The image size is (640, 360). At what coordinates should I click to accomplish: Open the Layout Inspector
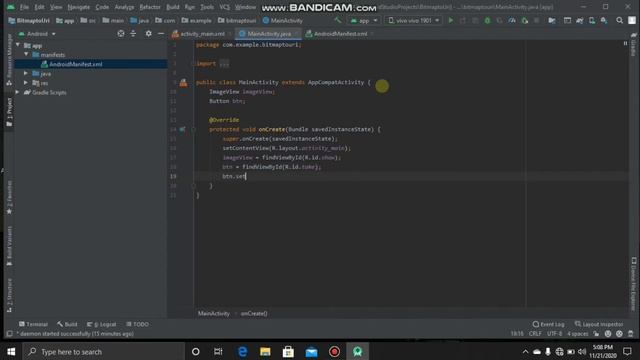599,324
